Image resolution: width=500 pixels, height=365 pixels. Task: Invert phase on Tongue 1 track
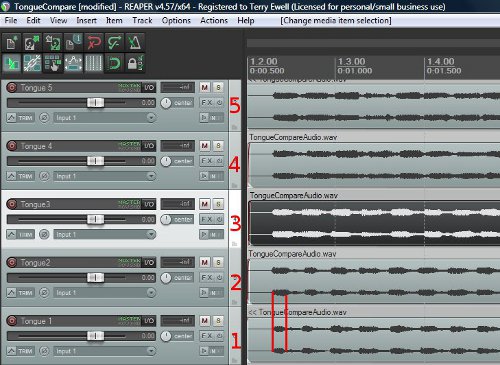click(x=44, y=351)
